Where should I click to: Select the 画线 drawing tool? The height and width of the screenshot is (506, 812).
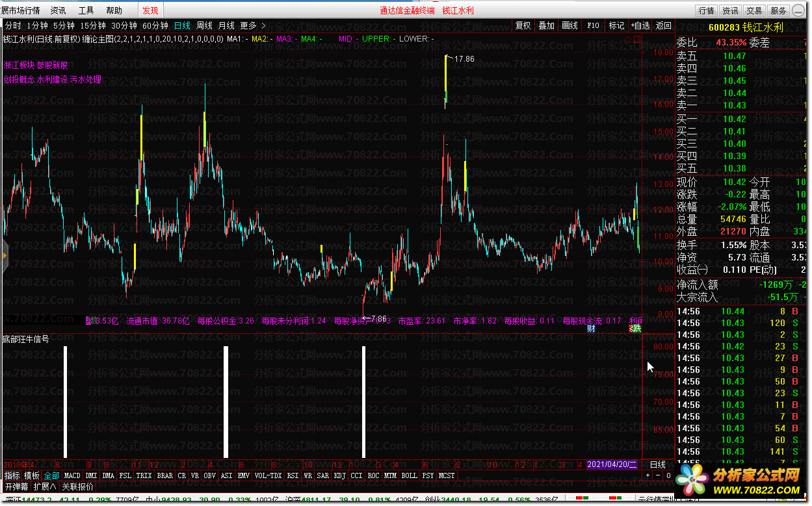pyautogui.click(x=570, y=25)
